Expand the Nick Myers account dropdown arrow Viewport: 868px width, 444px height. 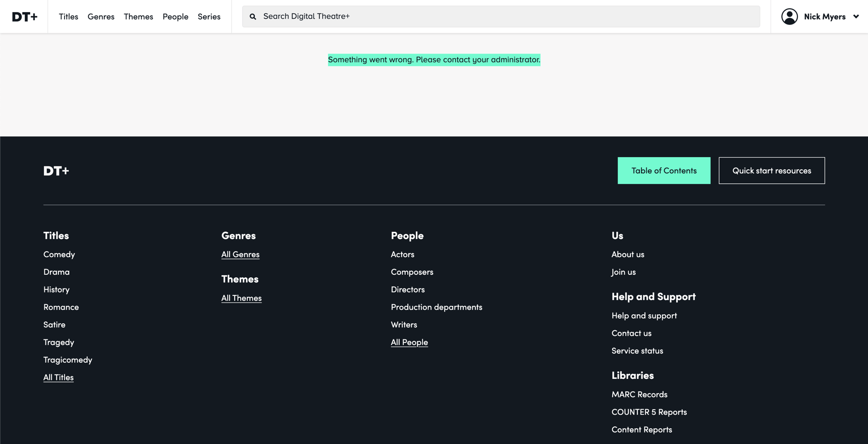(x=856, y=17)
